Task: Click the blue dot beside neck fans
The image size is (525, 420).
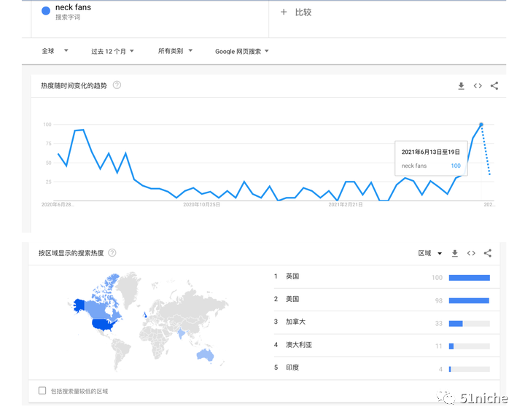Action: [46, 11]
